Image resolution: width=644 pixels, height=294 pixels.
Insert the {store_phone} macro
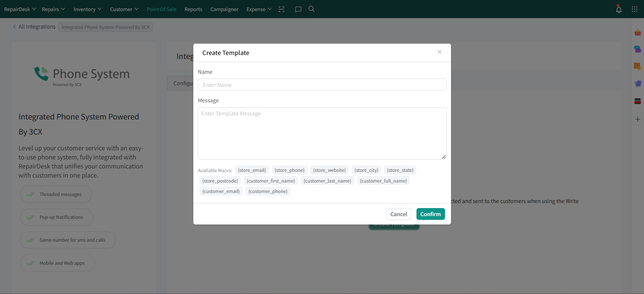[290, 170]
